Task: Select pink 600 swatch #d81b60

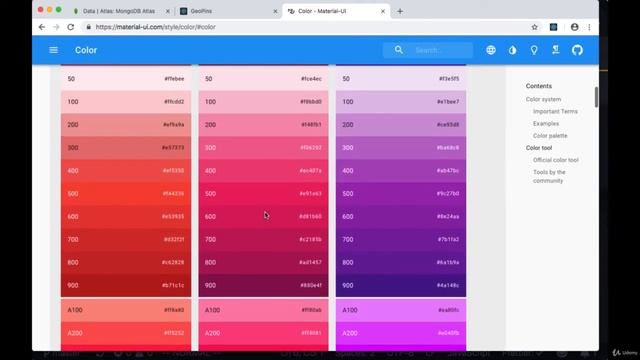Action: click(x=263, y=216)
